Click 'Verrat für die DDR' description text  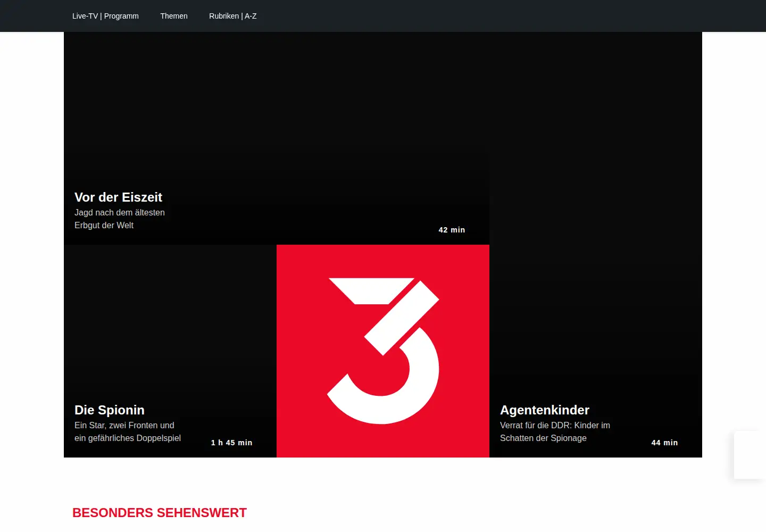pos(555,431)
